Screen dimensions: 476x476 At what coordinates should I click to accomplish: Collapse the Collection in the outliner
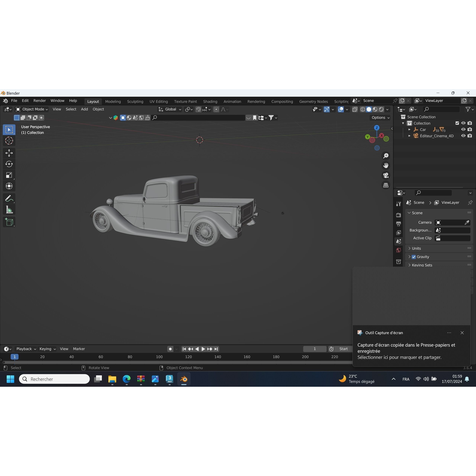point(403,123)
